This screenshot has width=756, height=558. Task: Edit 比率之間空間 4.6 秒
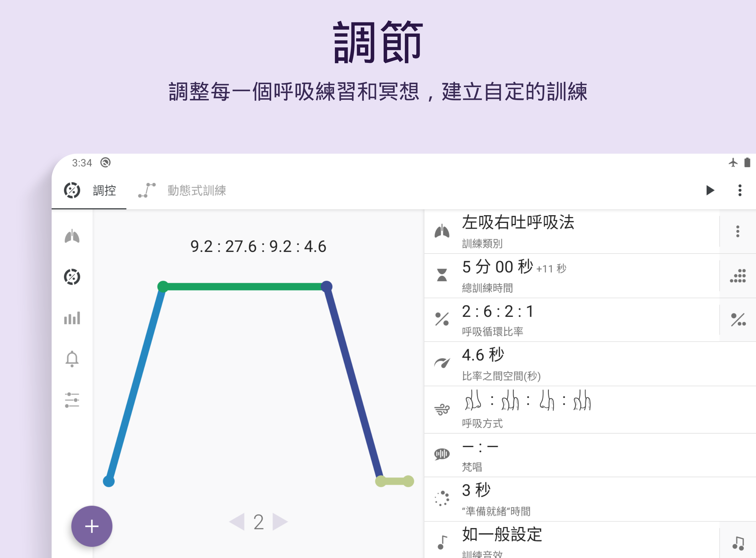[x=590, y=364]
